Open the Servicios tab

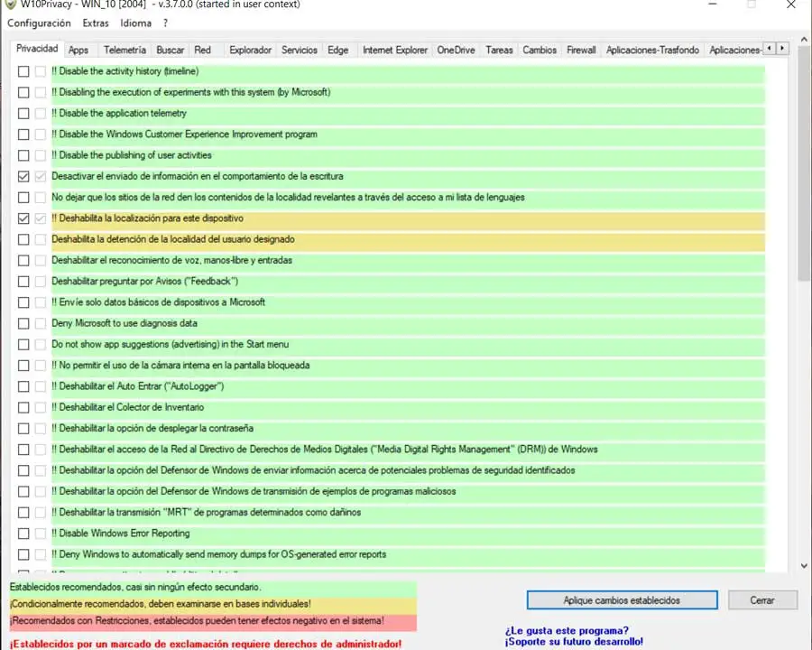(x=300, y=51)
